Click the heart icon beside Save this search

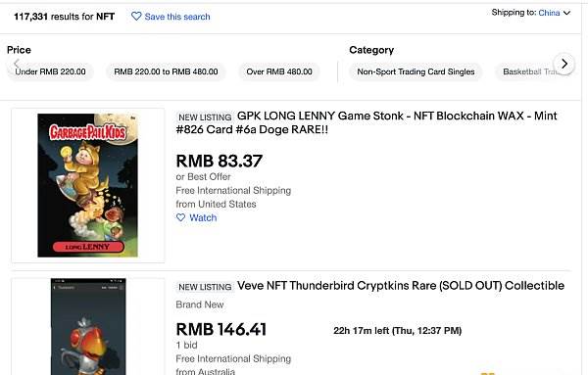coord(136,16)
